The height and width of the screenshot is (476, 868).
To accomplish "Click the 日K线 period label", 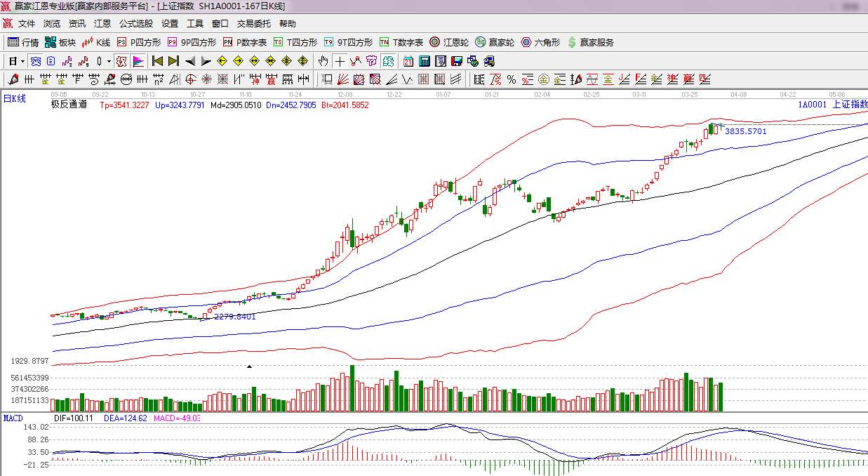I will tap(15, 99).
